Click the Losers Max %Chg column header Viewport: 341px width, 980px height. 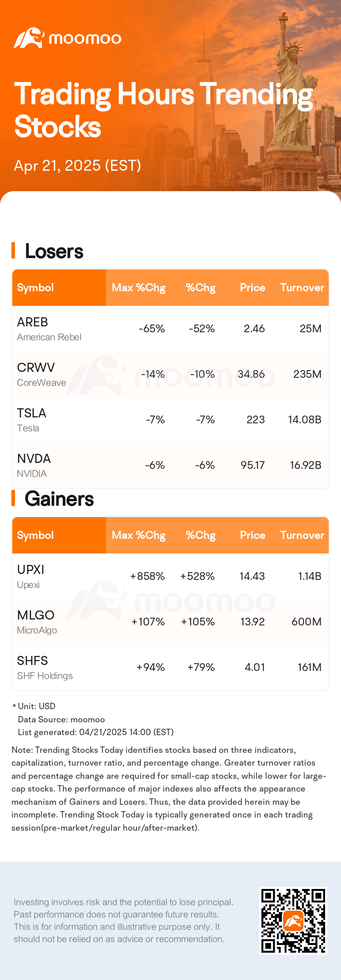(139, 288)
